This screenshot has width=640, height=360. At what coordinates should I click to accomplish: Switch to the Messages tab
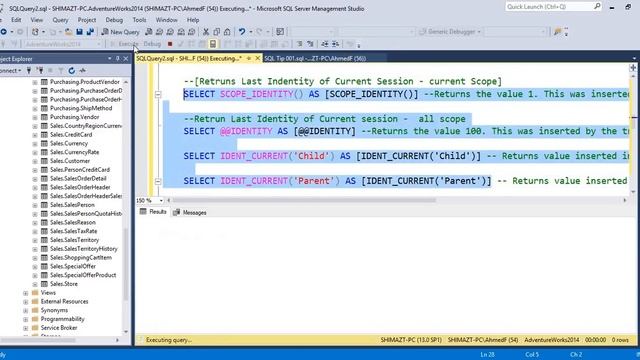(x=190, y=212)
